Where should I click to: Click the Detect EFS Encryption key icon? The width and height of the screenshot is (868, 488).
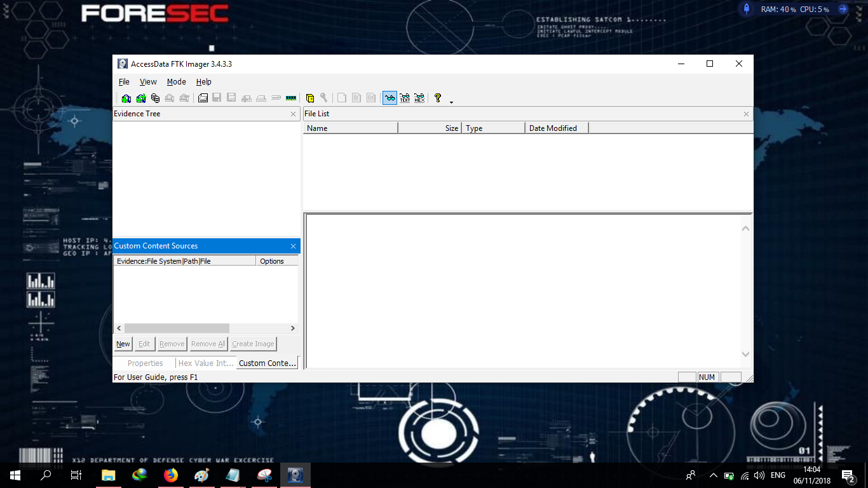coord(324,98)
